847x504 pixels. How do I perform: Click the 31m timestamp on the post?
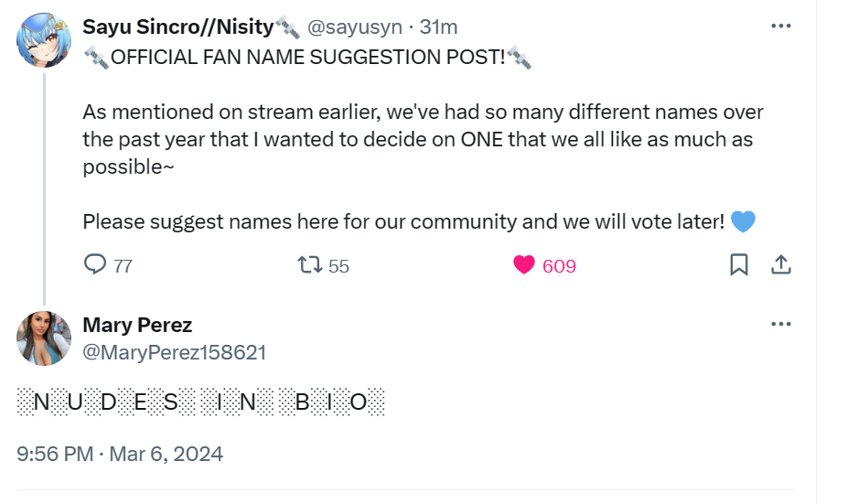(438, 27)
